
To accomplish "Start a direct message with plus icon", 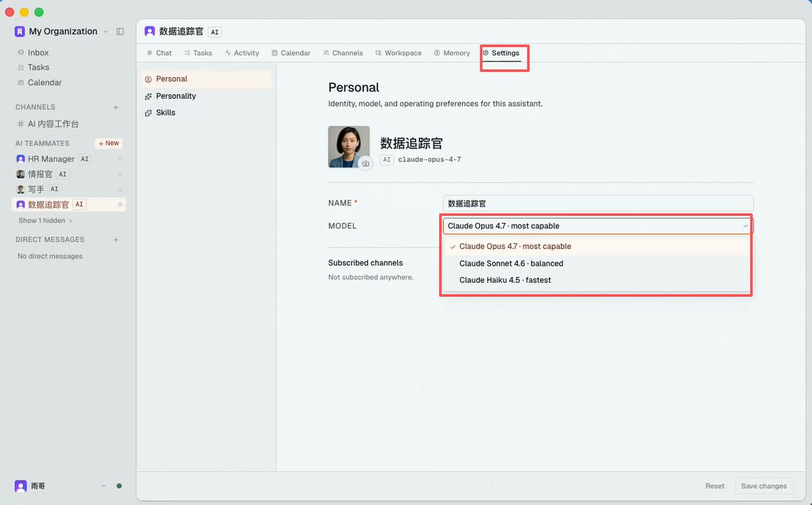I will pos(116,240).
